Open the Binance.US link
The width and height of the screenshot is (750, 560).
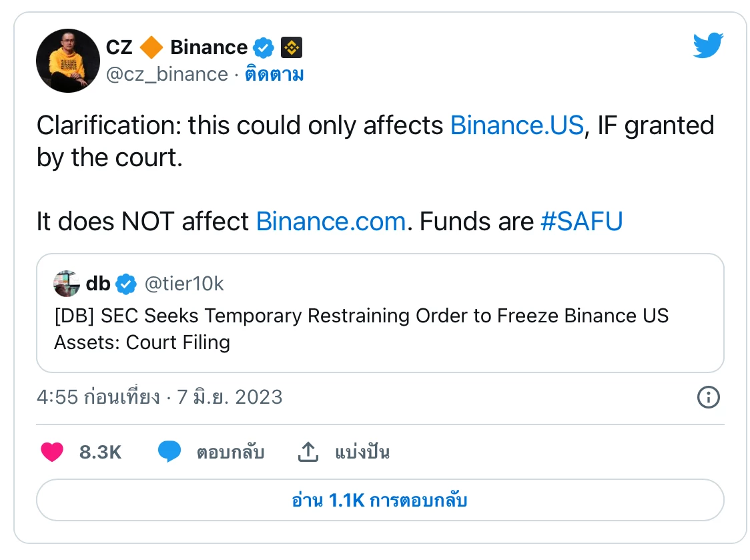coord(516,125)
